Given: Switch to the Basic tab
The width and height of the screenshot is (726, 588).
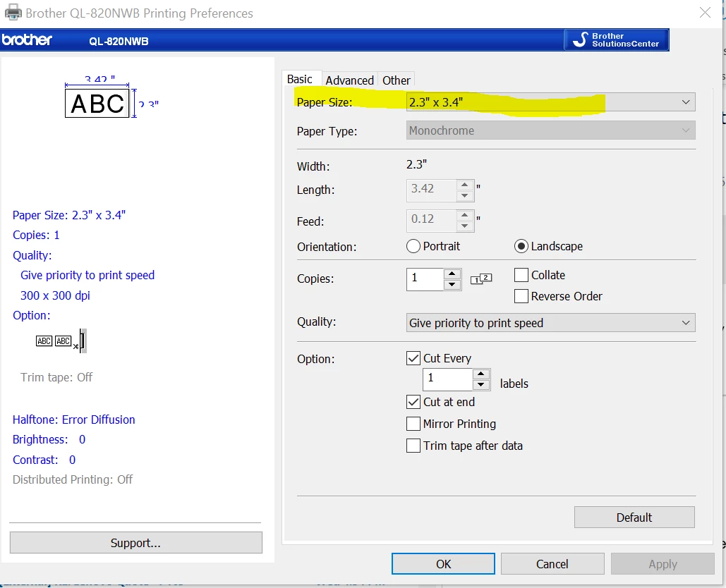Looking at the screenshot, I should pyautogui.click(x=300, y=79).
